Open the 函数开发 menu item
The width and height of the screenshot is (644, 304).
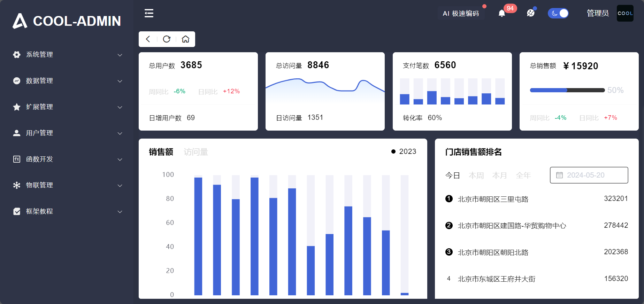[67, 159]
